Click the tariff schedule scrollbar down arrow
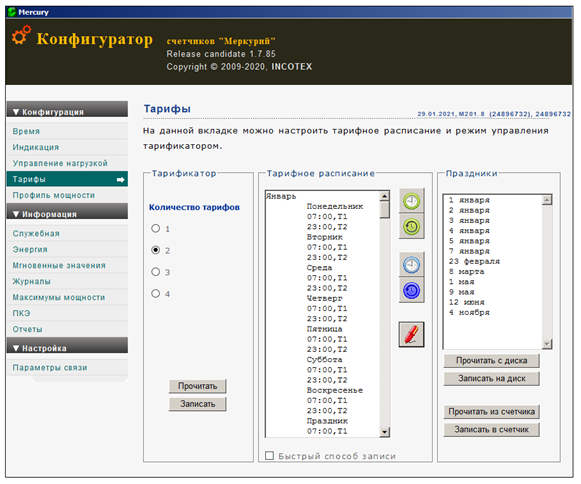Image resolution: width=581 pixels, height=484 pixels. click(x=385, y=432)
